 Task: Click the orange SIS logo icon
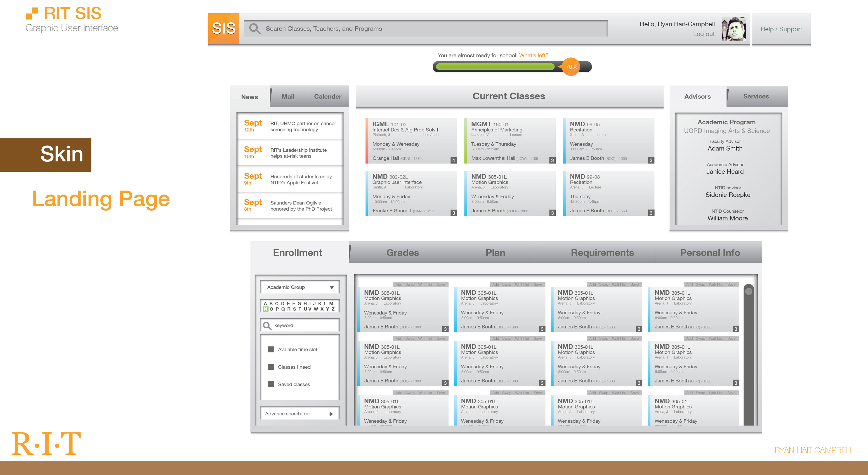(x=223, y=29)
